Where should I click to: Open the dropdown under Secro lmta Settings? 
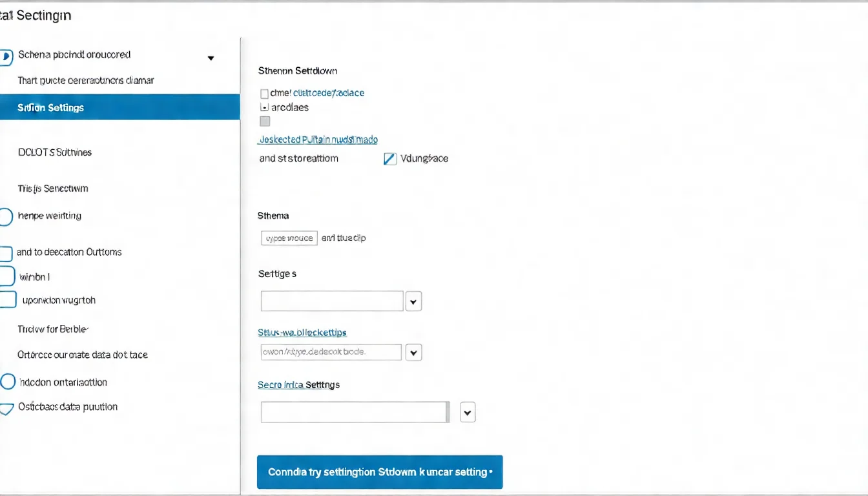click(468, 412)
